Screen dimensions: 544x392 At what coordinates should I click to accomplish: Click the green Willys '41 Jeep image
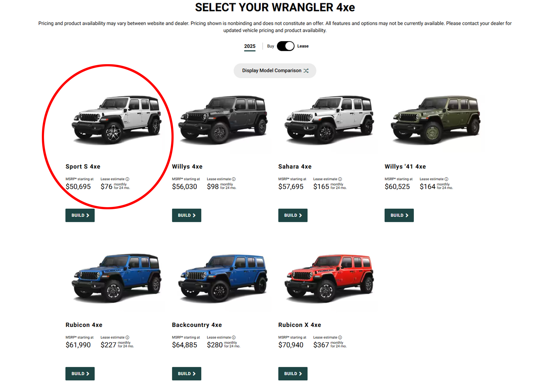coord(435,119)
